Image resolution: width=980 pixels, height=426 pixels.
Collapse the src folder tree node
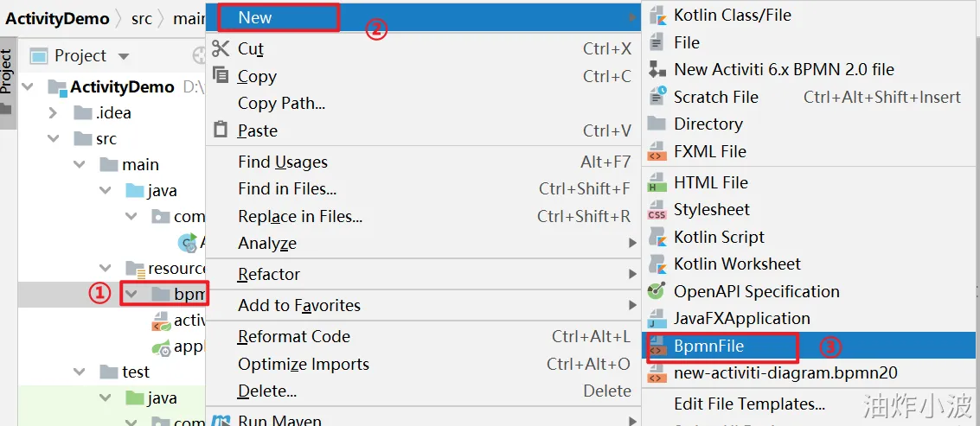coord(54,138)
